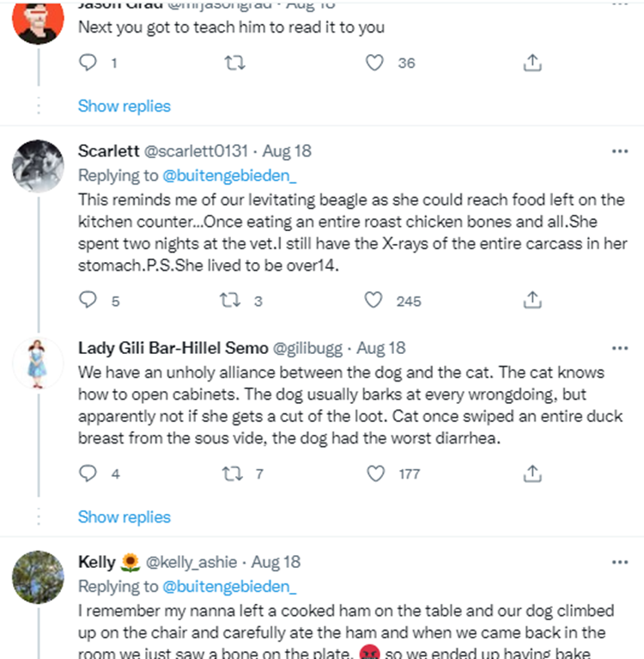
Task: Open more options on Lady Gili's tweet
Action: [x=619, y=348]
